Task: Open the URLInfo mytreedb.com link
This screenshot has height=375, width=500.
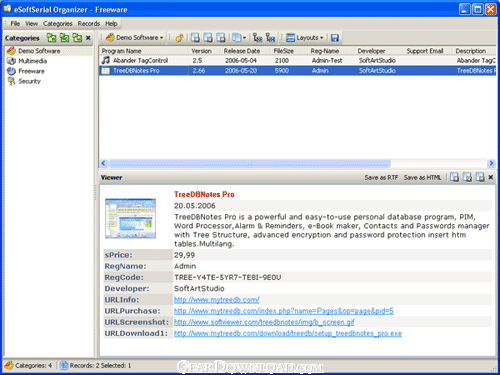Action: coord(217,300)
